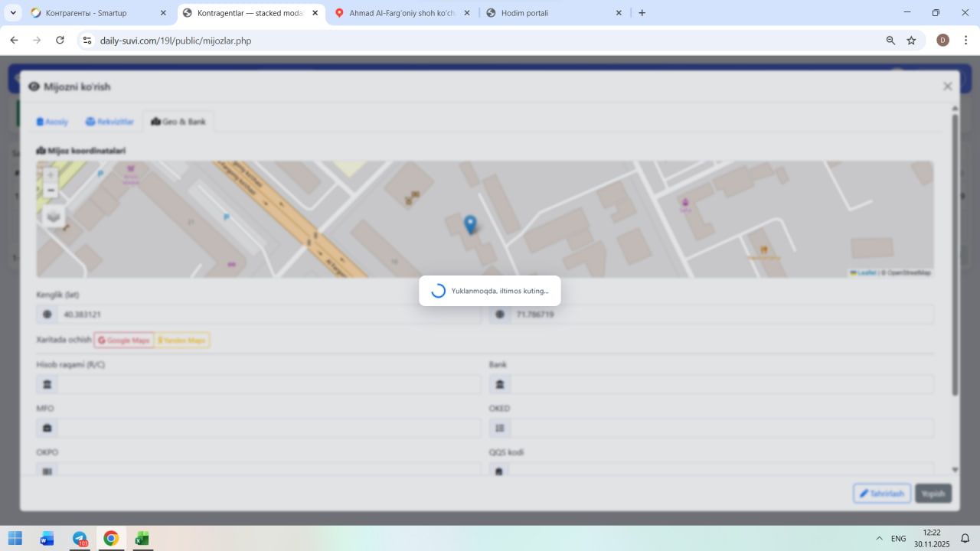Open the Chrome profile avatar
980x551 pixels.
(942, 41)
